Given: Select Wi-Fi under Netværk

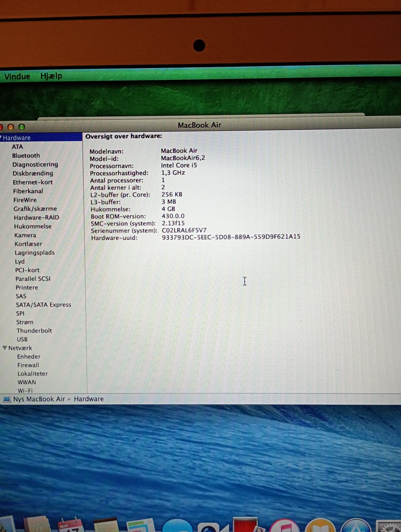Looking at the screenshot, I should tap(25, 391).
